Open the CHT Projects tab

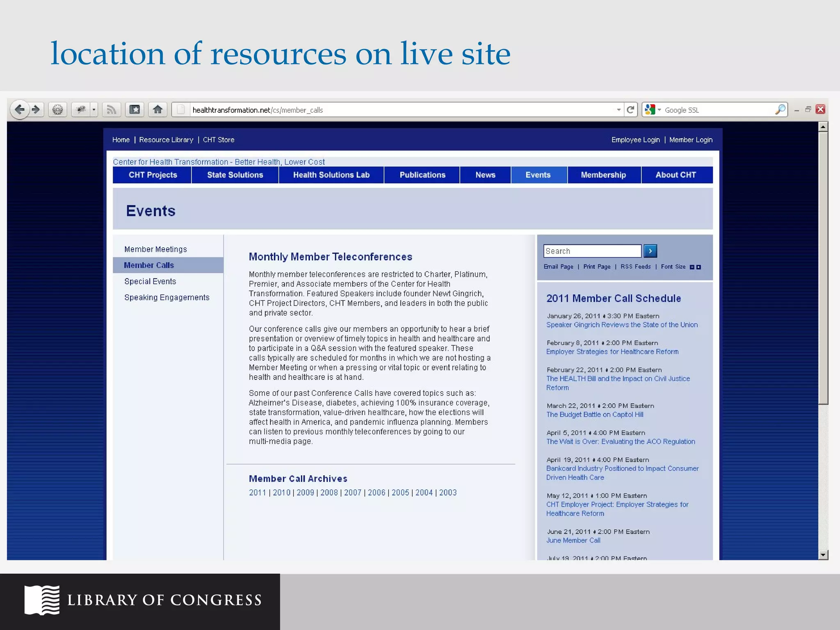click(x=153, y=175)
